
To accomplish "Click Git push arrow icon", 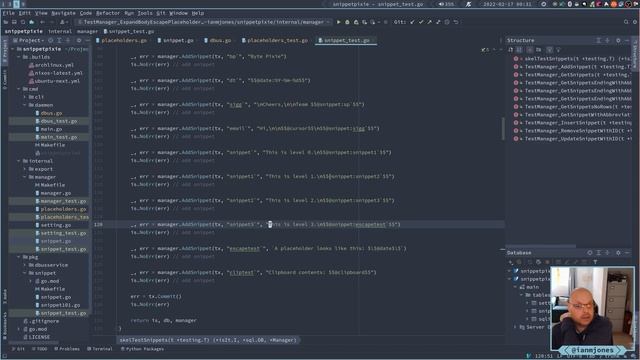I will pos(429,22).
